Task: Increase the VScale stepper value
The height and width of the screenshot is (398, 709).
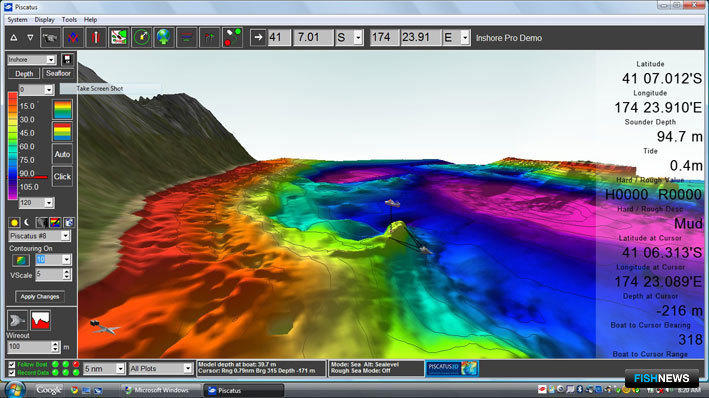Action: [67, 272]
